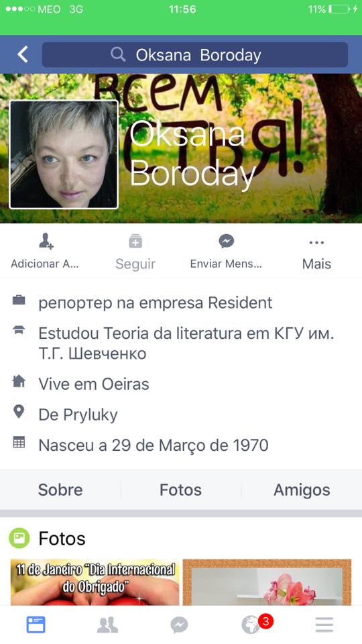This screenshot has width=362, height=644.
Task: Switch to the Sobre tab
Action: pos(60,490)
